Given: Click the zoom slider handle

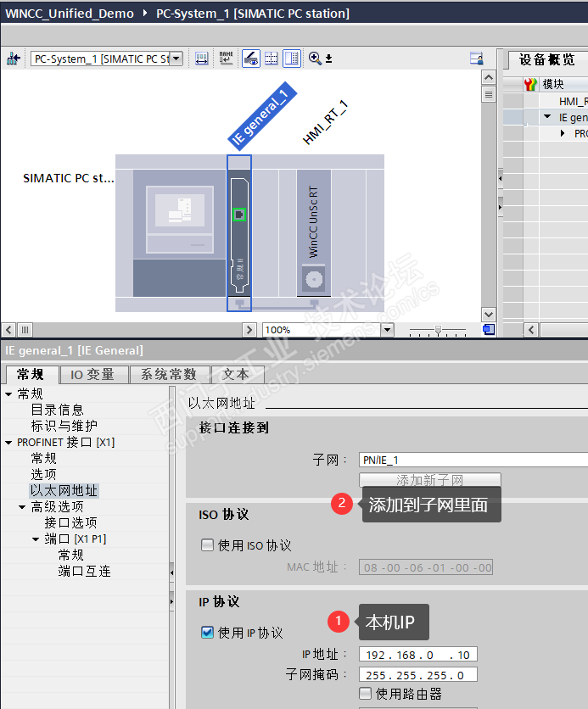Looking at the screenshot, I should 438,330.
